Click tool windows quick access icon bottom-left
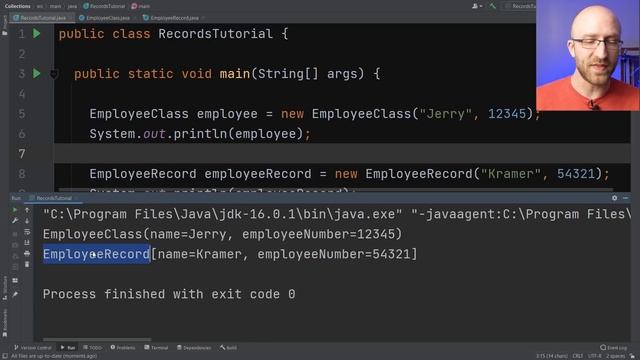The height and width of the screenshot is (360, 640). [4, 356]
